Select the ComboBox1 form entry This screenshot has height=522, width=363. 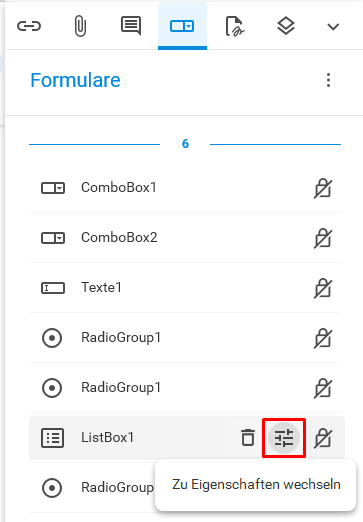[185, 188]
